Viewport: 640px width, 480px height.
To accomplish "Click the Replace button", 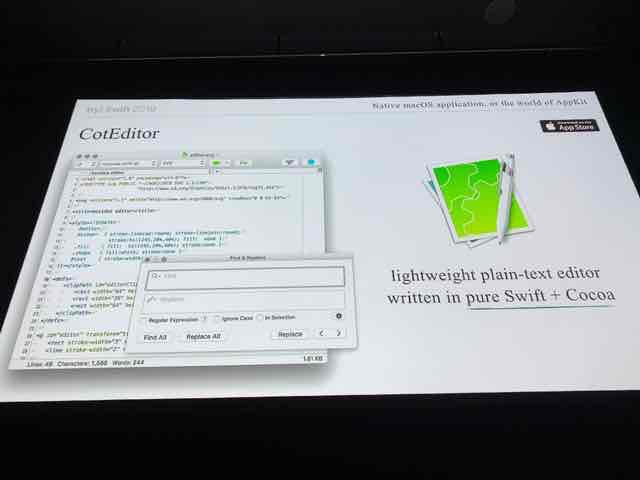I will click(290, 334).
